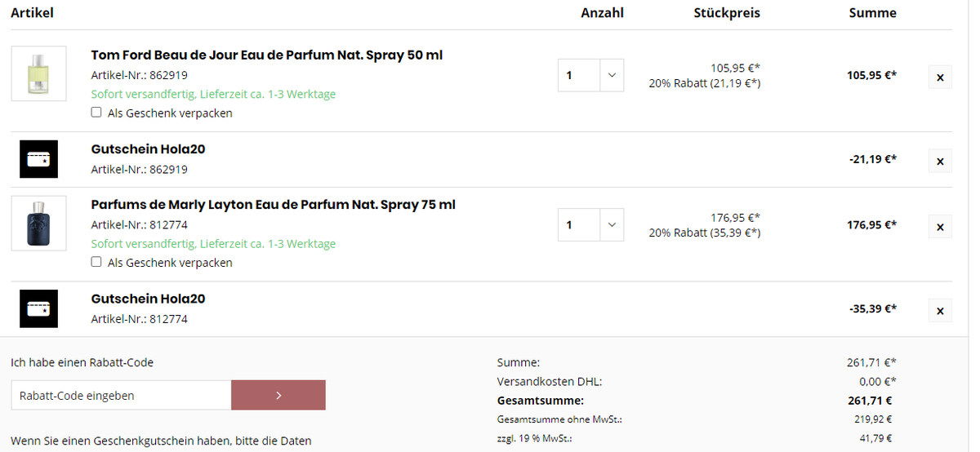Submit discount code with arrow button
The image size is (980, 452).
[x=278, y=395]
